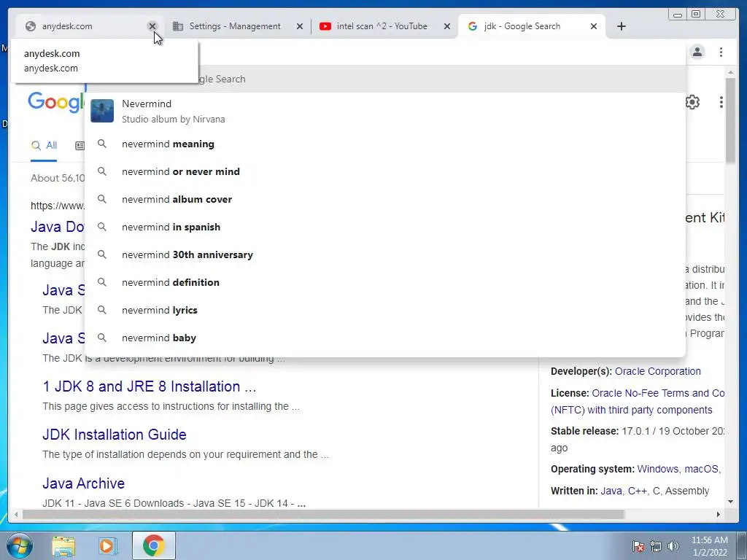Switch to the Settings - Management tab

point(235,26)
